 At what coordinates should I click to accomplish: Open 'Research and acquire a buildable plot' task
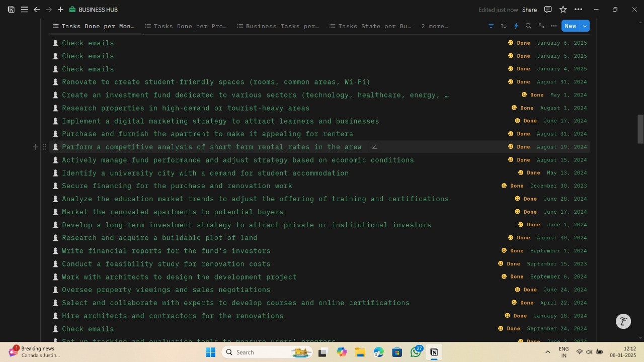(159, 238)
